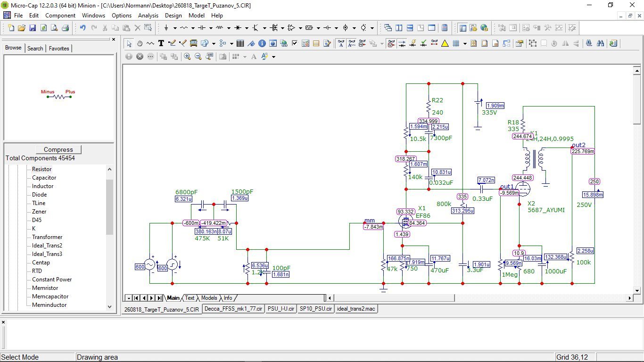Open the op-amp dropdown arrow
Image resolution: width=644 pixels, height=362 pixels.
coord(300,28)
